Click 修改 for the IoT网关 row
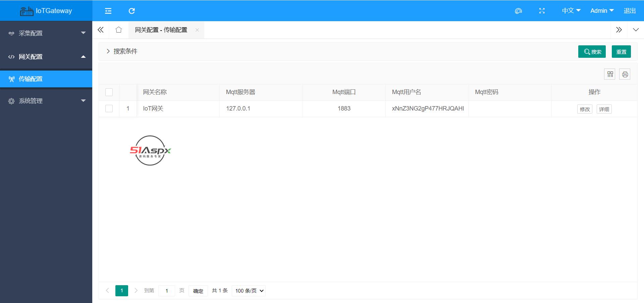644x303 pixels. click(585, 109)
